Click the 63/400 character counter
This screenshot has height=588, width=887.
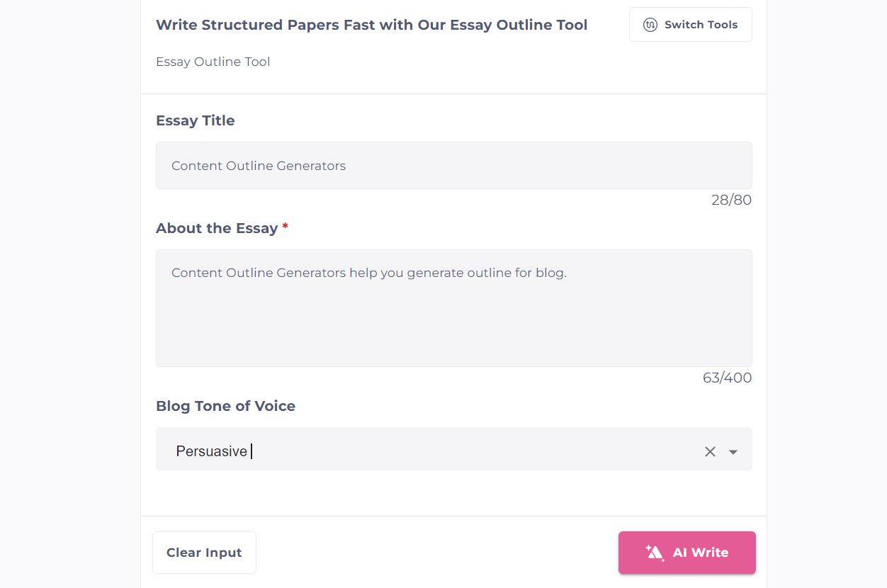(x=727, y=378)
